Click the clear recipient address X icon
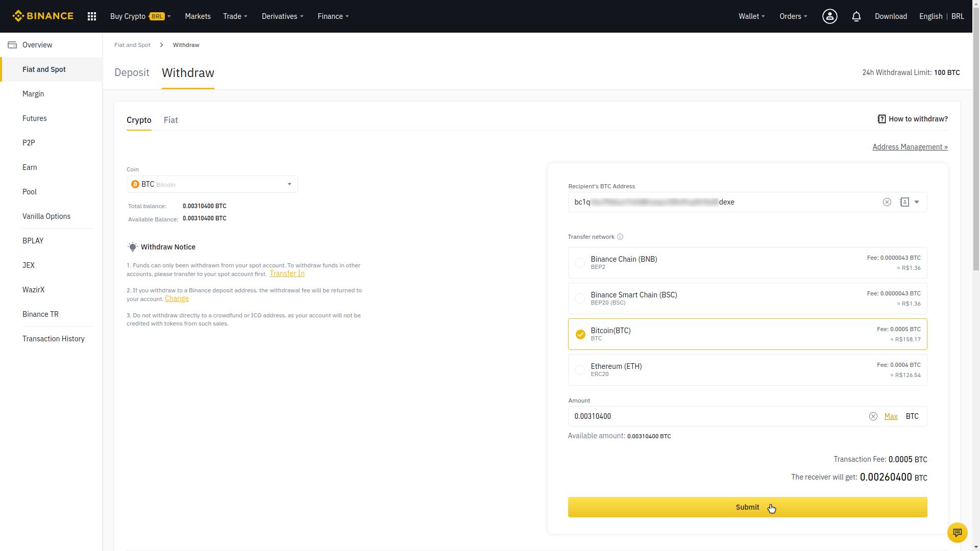The image size is (980, 551). point(887,202)
